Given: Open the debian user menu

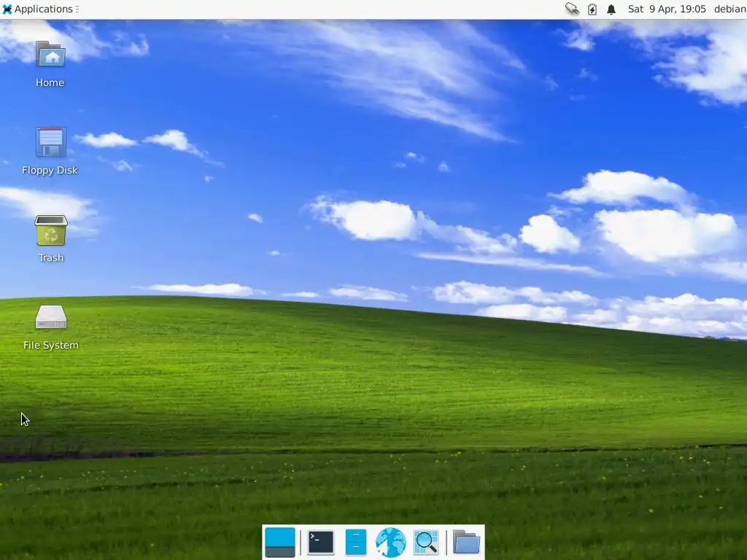Looking at the screenshot, I should click(x=729, y=9).
